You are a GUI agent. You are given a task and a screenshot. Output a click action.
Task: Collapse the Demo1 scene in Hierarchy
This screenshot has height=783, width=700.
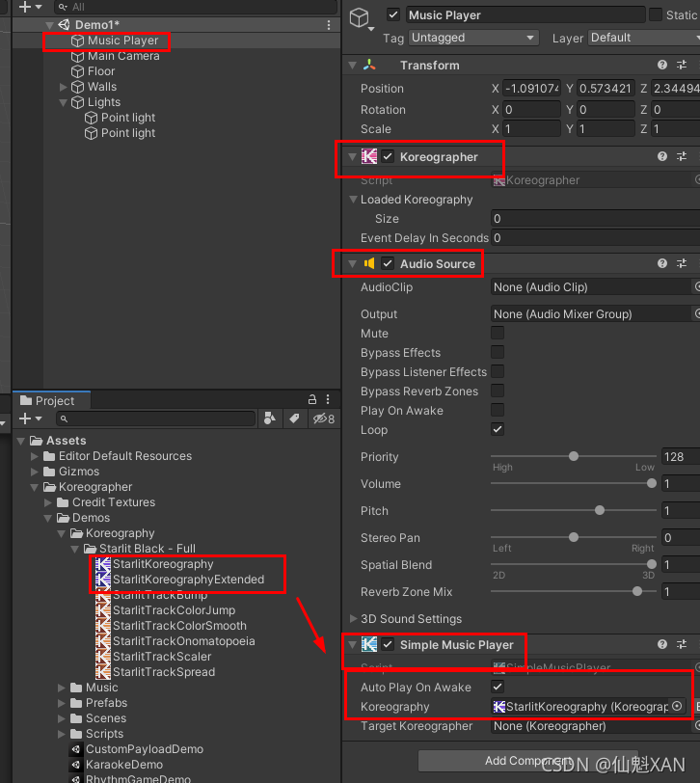pyautogui.click(x=49, y=25)
